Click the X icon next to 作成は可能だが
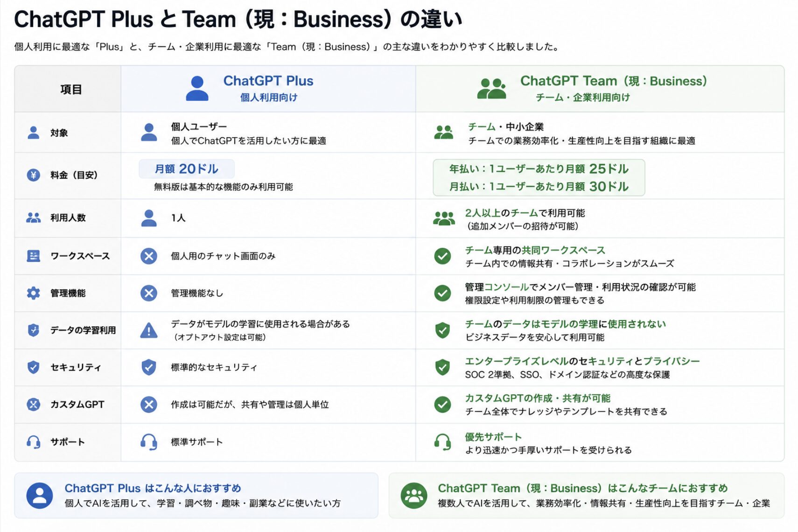This screenshot has height=532, width=798. [x=149, y=404]
